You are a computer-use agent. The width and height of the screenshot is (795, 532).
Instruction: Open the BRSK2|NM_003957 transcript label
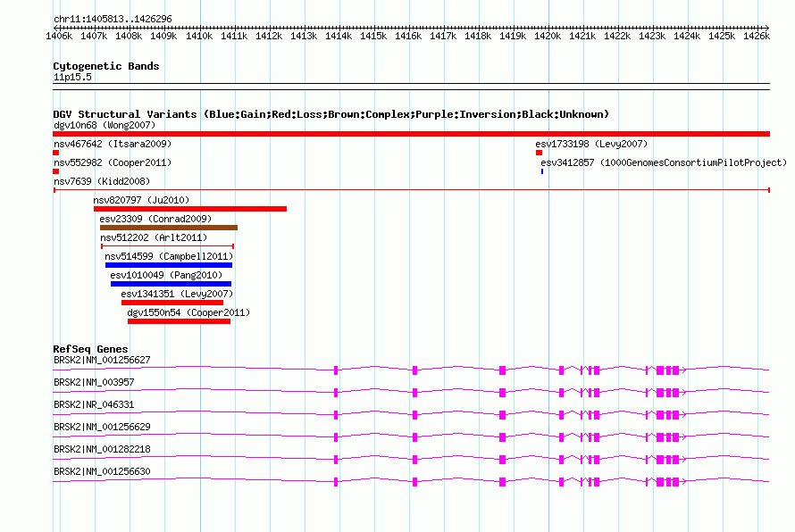click(x=94, y=383)
